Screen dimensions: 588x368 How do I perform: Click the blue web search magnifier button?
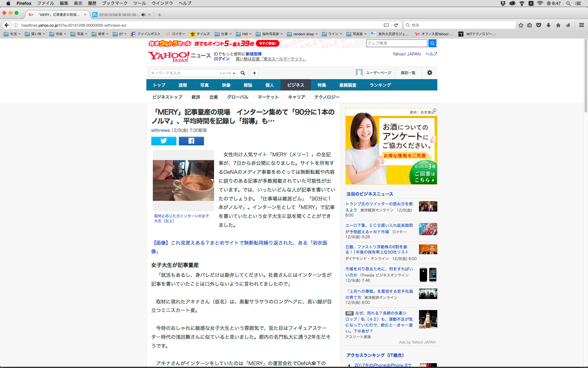click(x=432, y=43)
